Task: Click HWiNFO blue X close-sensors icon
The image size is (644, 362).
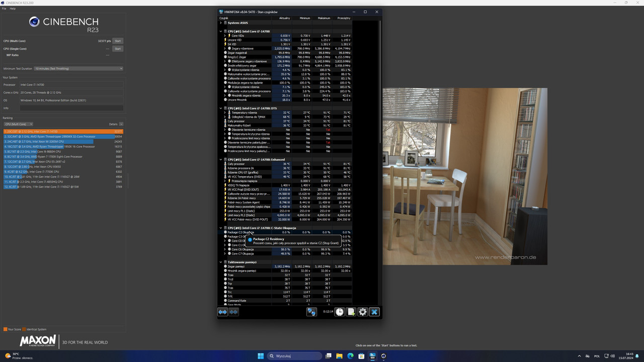Action: pyautogui.click(x=374, y=312)
